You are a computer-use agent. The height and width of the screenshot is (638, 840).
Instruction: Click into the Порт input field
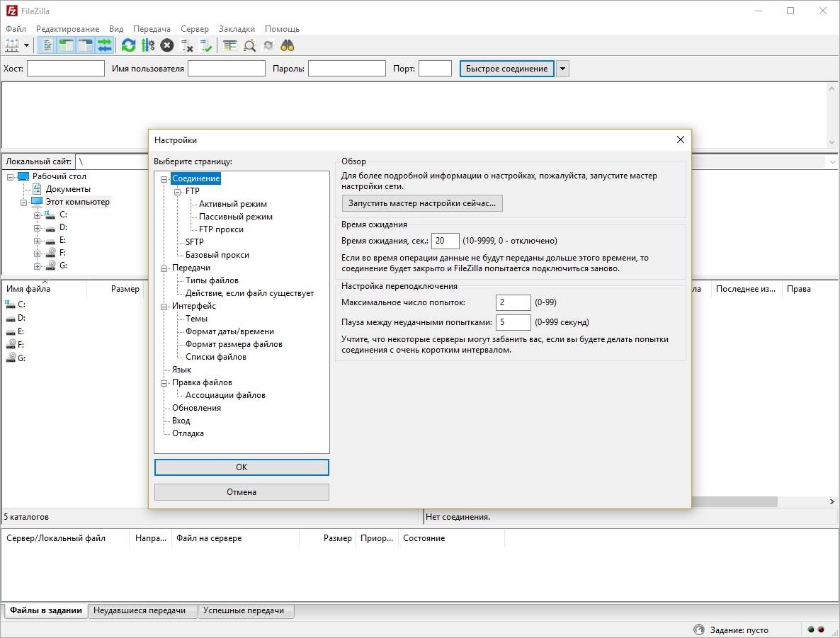435,69
